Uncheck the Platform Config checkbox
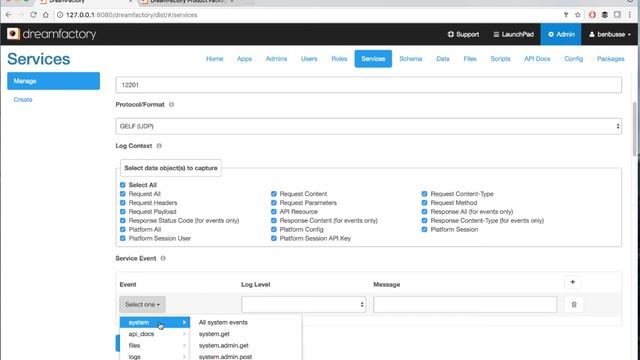The height and width of the screenshot is (360, 640). point(274,229)
